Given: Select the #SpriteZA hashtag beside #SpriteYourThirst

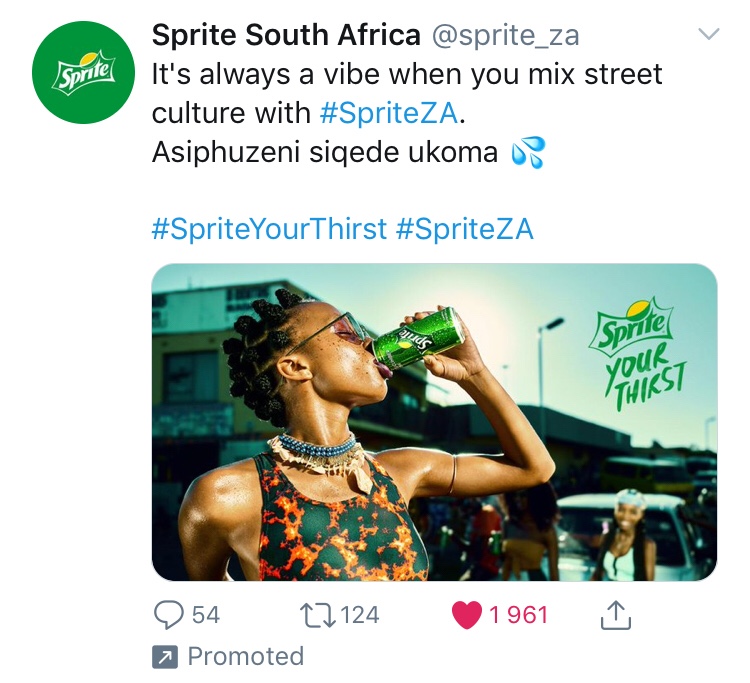Looking at the screenshot, I should coord(465,229).
